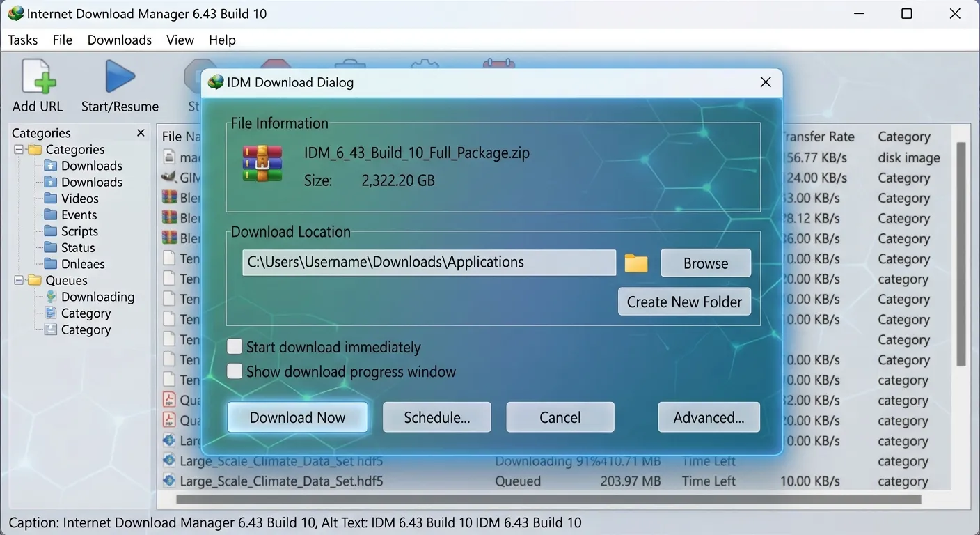Click the Downloading queue icon
The height and width of the screenshot is (535, 980).
click(x=51, y=296)
